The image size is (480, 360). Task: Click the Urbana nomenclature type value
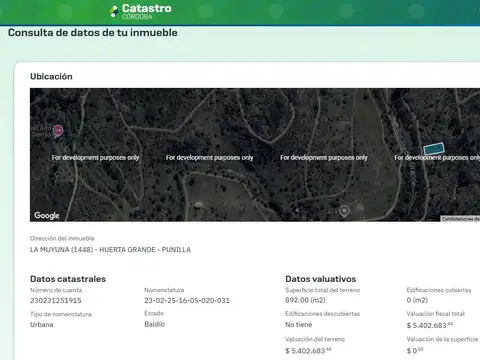click(x=42, y=325)
